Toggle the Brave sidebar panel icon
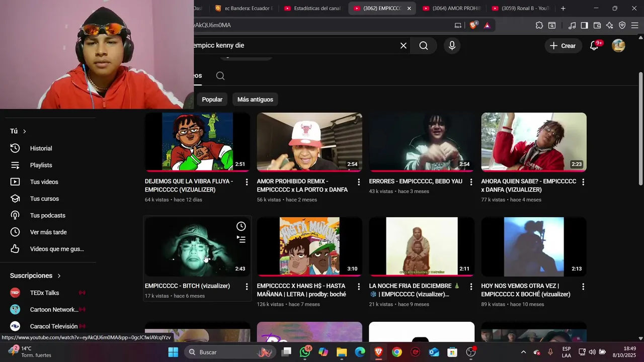 (x=584, y=25)
